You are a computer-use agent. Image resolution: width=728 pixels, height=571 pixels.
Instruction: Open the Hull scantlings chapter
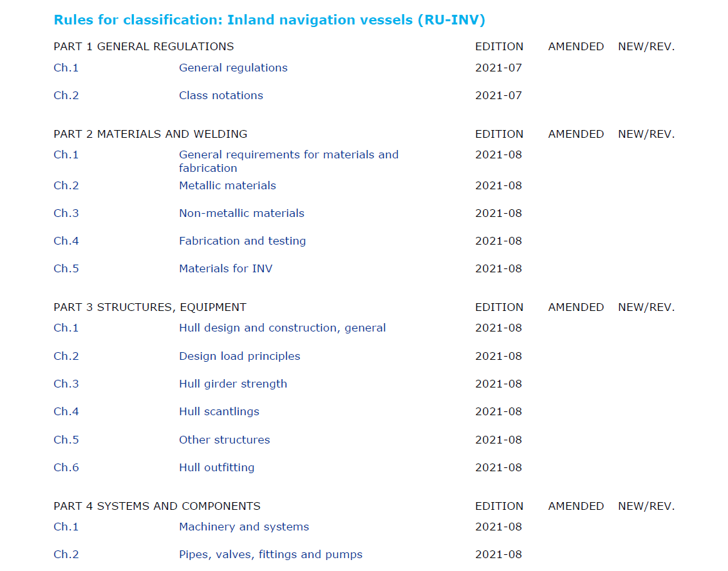[x=219, y=411]
